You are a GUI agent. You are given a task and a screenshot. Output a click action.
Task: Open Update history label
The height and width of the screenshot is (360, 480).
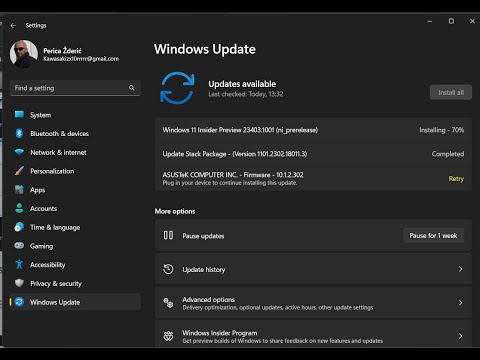pyautogui.click(x=204, y=269)
